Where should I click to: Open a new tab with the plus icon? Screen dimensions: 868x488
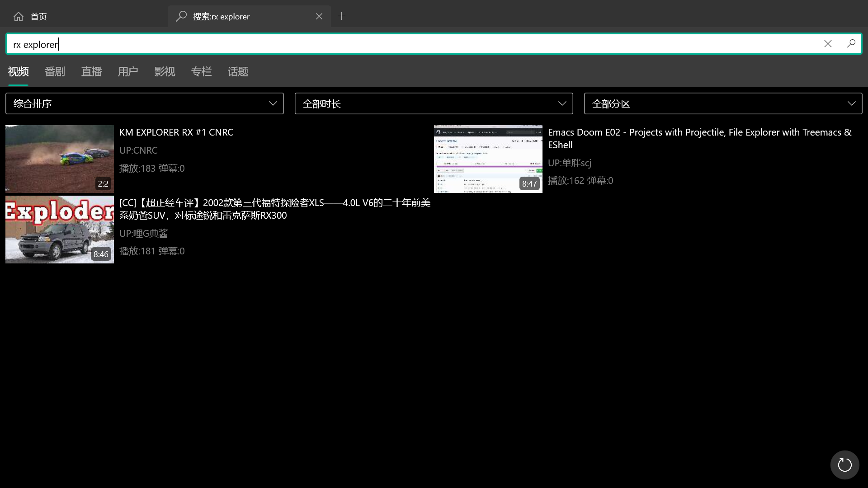click(341, 16)
